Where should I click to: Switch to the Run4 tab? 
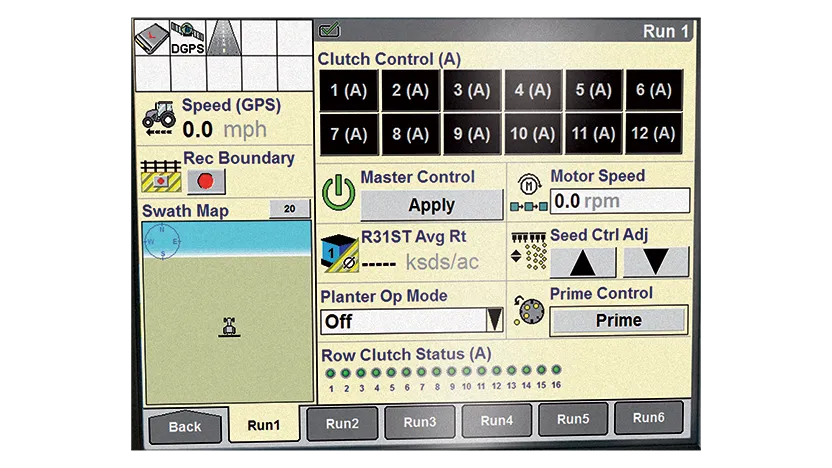(x=497, y=420)
